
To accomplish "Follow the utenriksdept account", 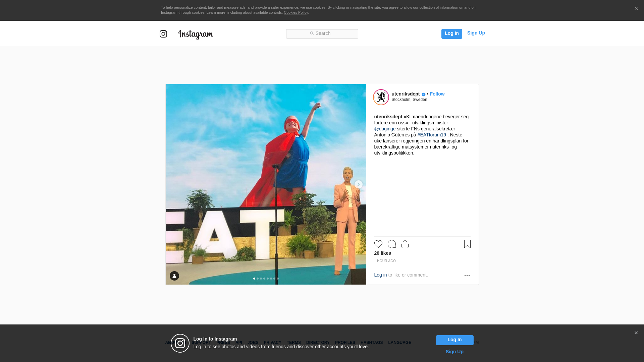I will point(437,94).
